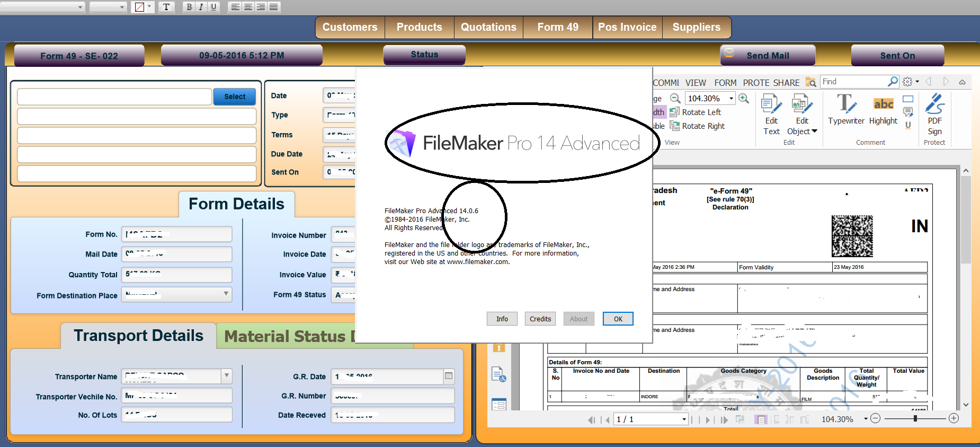Click the Highlight tool icon
This screenshot has height=447, width=980.
(x=883, y=104)
